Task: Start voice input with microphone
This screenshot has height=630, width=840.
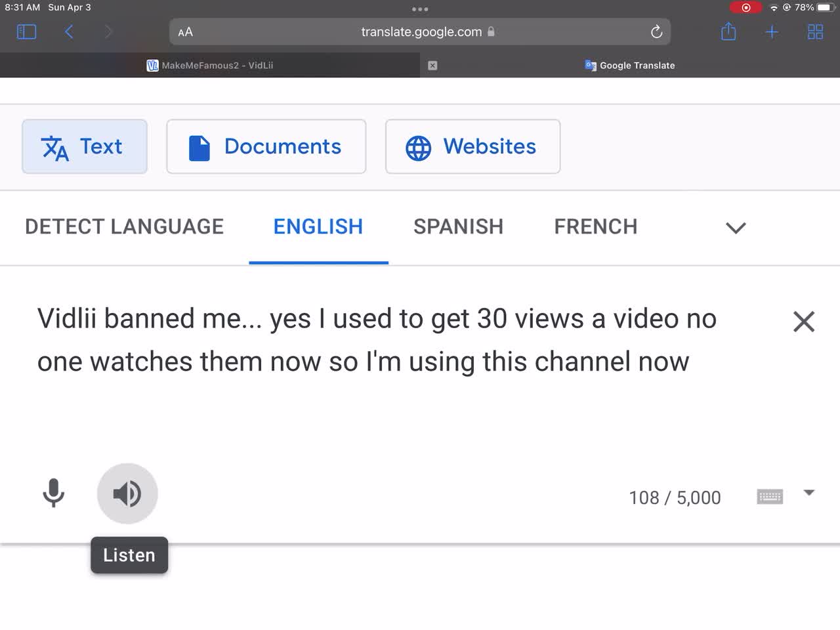Action: [x=54, y=493]
